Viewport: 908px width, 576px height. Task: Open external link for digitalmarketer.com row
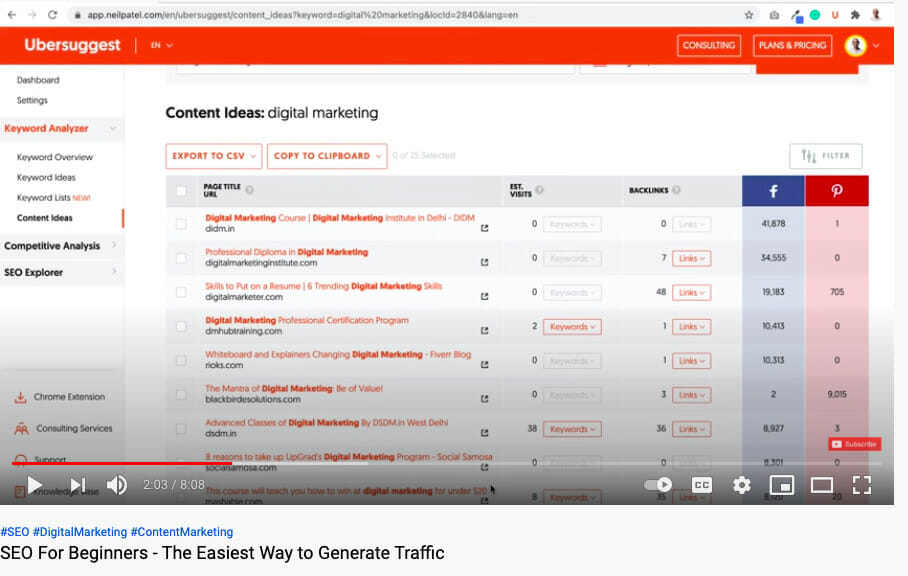(x=484, y=296)
